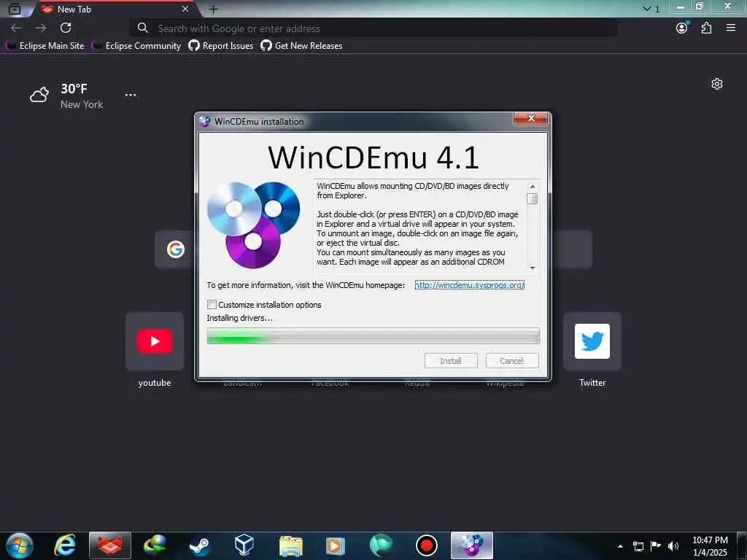Open a new browser tab with plus

click(x=214, y=9)
